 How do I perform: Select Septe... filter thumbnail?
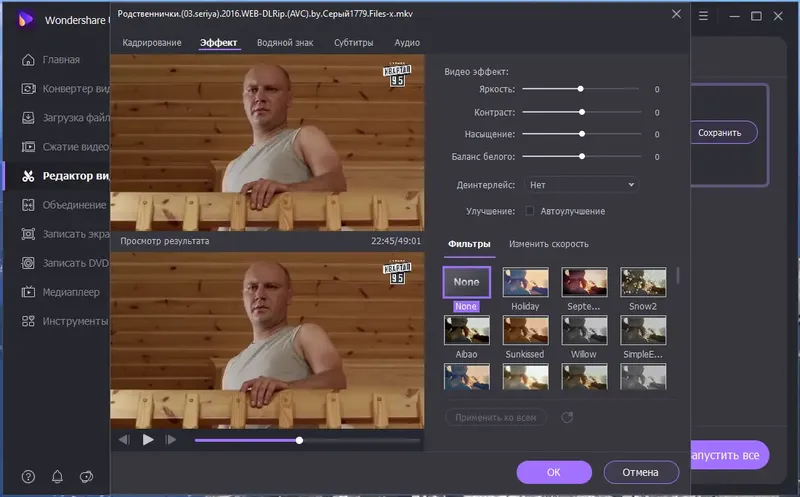pyautogui.click(x=584, y=282)
